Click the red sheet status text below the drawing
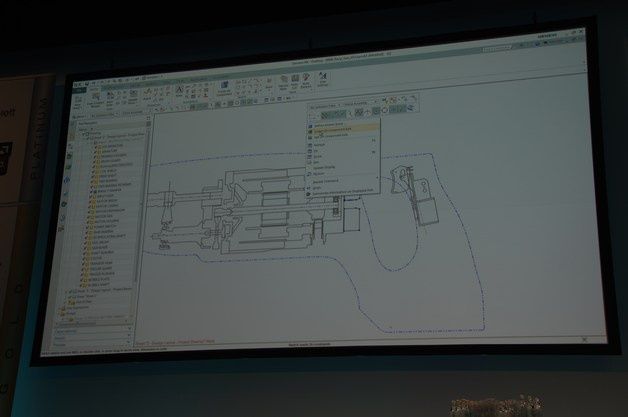Image resolution: width=628 pixels, height=417 pixels. [x=175, y=342]
